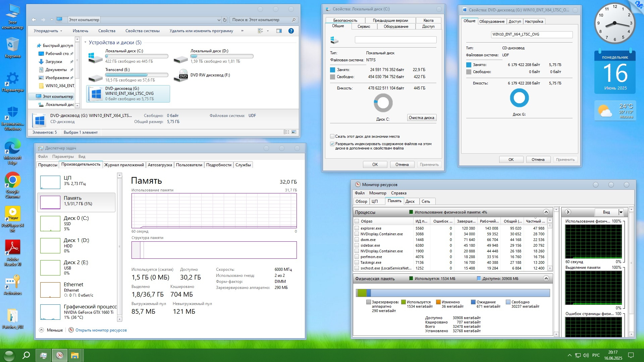Open the Вид dropdown arrow in Resource Monitor
The height and width of the screenshot is (362, 644).
[621, 212]
